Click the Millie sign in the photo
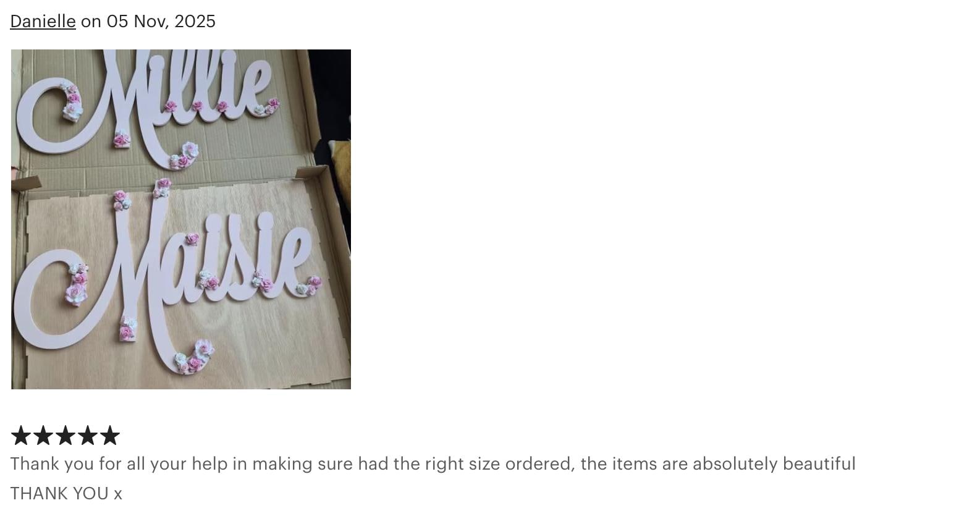 coord(148,105)
